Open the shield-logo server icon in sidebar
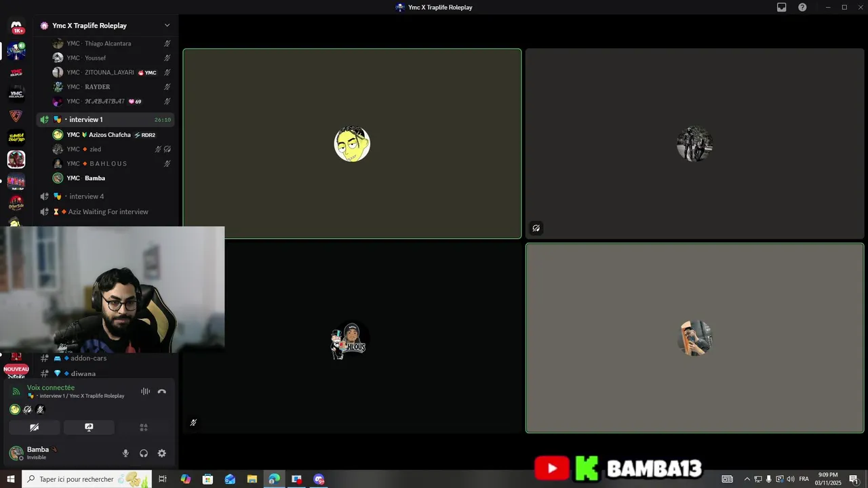This screenshot has width=868, height=488. pos(16,116)
